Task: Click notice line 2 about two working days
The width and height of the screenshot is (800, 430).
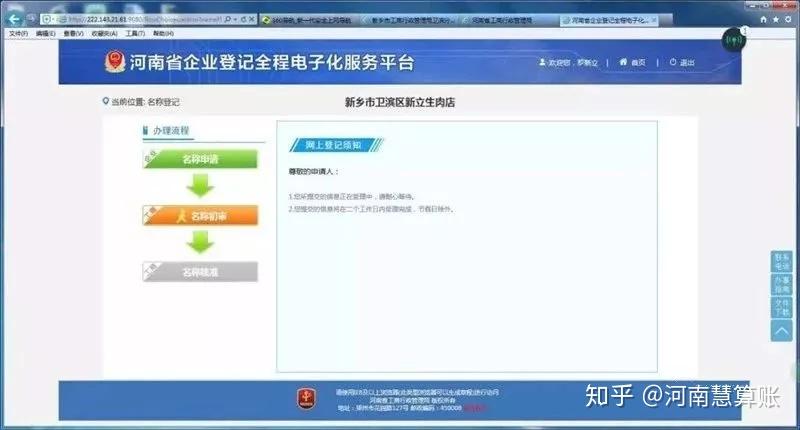Action: (371, 209)
